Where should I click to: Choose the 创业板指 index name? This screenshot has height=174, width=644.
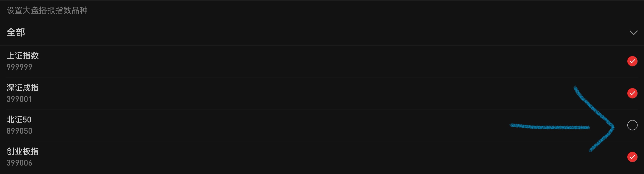pyautogui.click(x=23, y=152)
